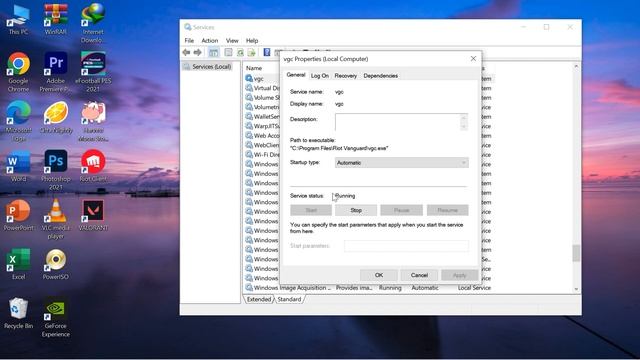Click the executable path text
This screenshot has height=360, width=640.
pos(339,148)
